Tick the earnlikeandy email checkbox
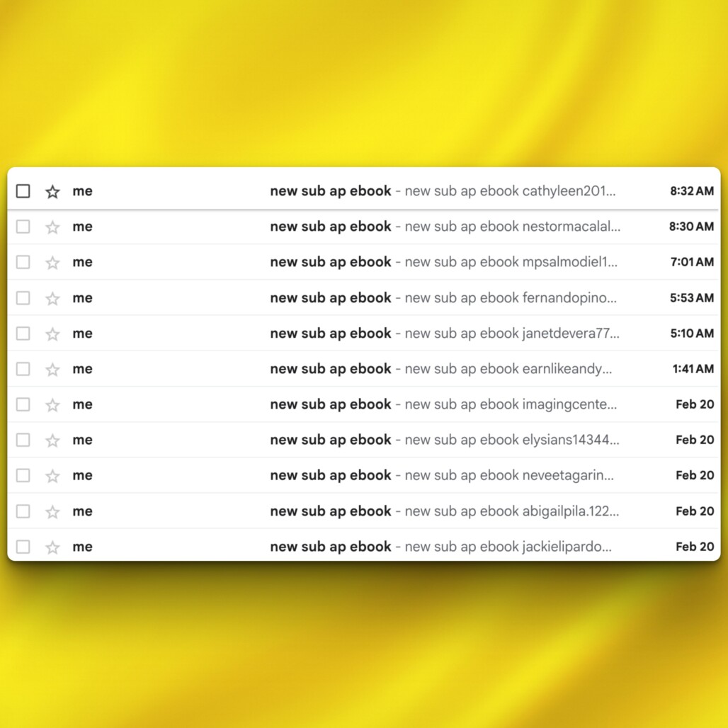This screenshot has height=728, width=728. pos(23,369)
